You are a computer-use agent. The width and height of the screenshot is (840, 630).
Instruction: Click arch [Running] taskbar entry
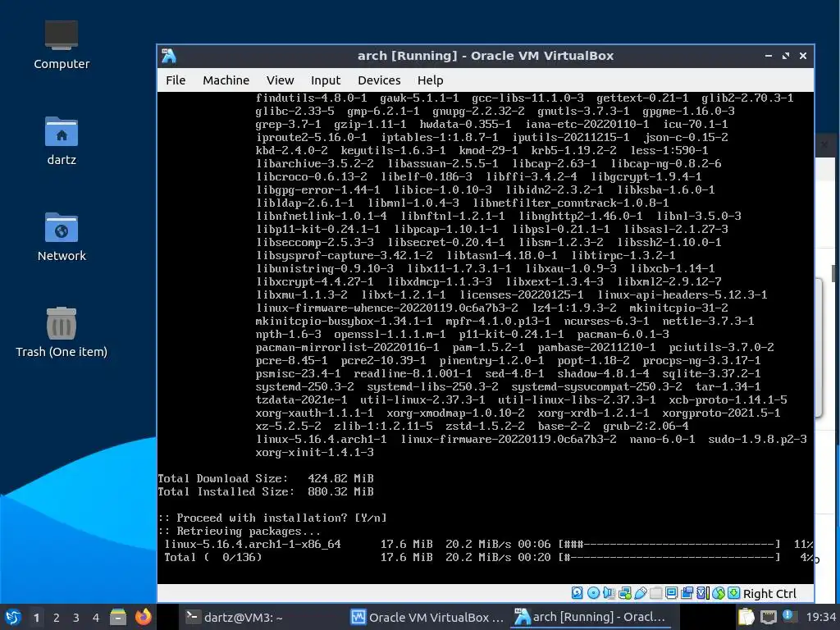591,617
